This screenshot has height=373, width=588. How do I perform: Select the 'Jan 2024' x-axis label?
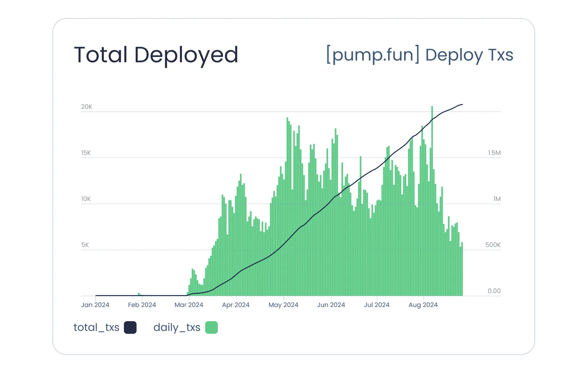[95, 305]
